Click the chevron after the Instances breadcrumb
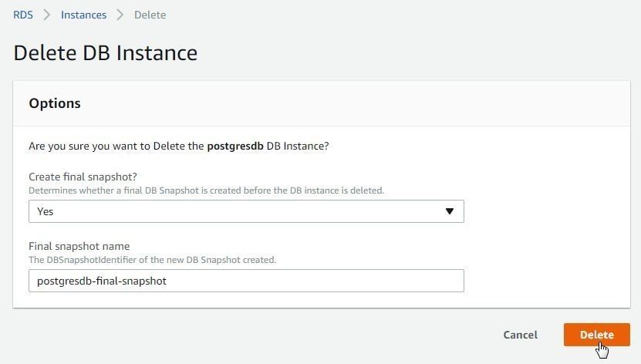 pos(120,15)
